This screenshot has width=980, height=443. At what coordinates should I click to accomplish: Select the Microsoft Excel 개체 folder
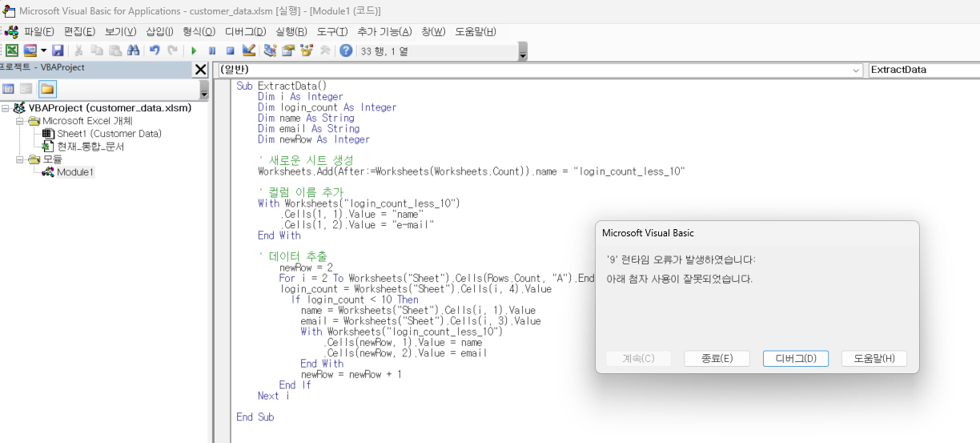87,121
